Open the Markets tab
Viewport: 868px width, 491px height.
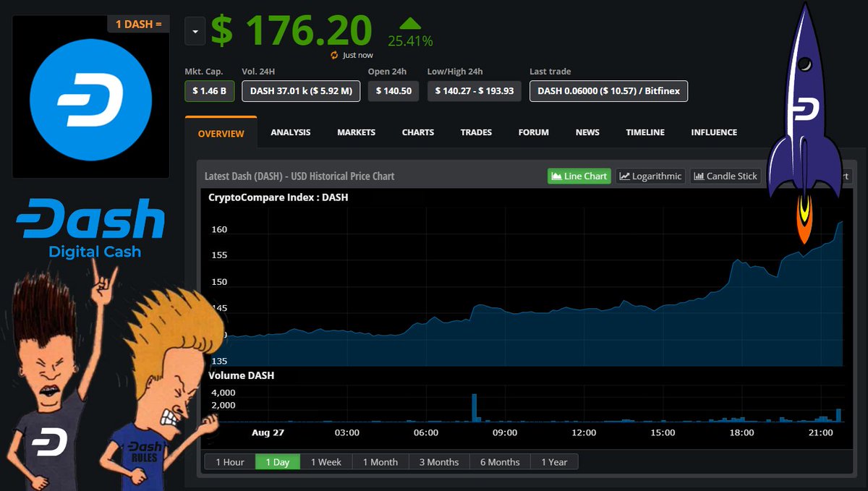click(356, 132)
